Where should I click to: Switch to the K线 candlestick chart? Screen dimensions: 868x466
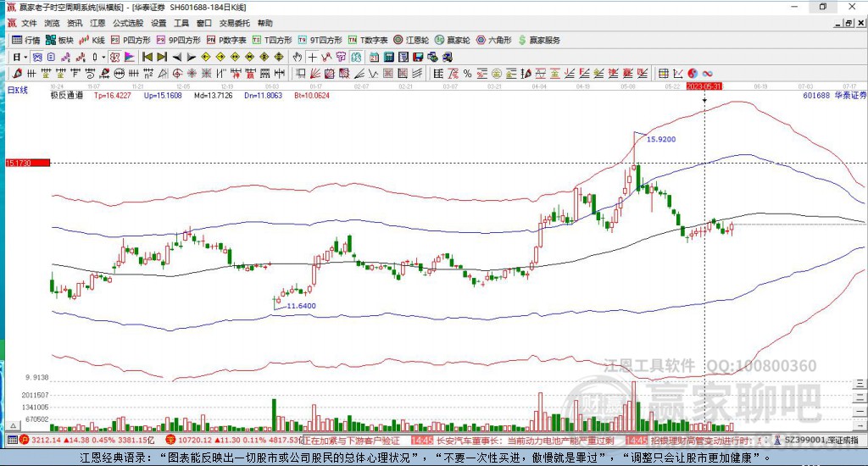92,40
